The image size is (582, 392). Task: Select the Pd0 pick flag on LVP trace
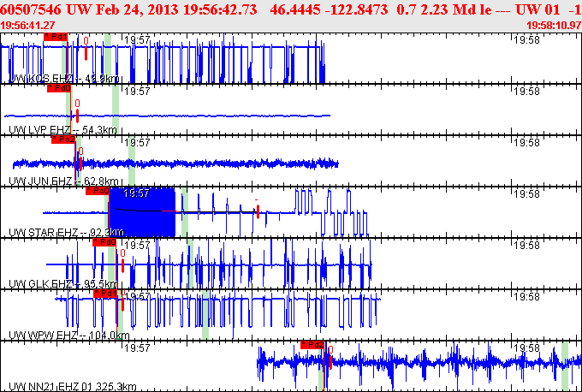coord(59,88)
